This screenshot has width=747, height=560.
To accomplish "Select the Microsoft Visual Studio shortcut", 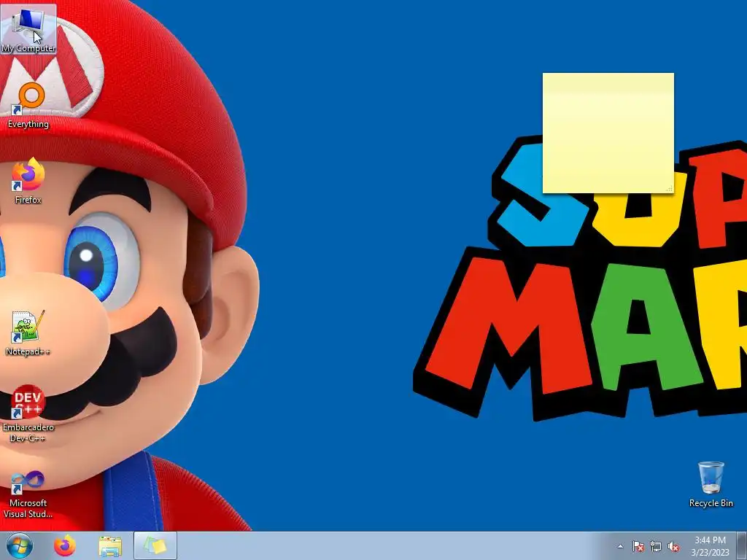I will point(28,495).
